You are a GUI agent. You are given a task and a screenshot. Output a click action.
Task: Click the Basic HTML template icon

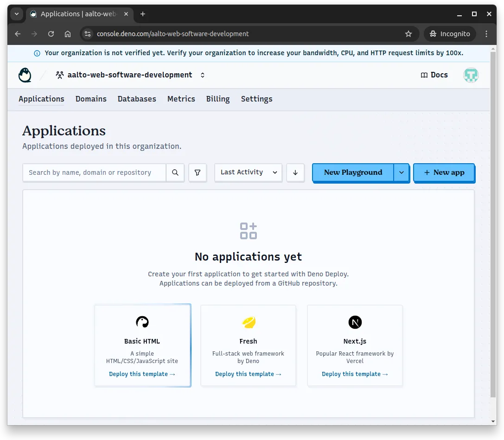(x=142, y=322)
